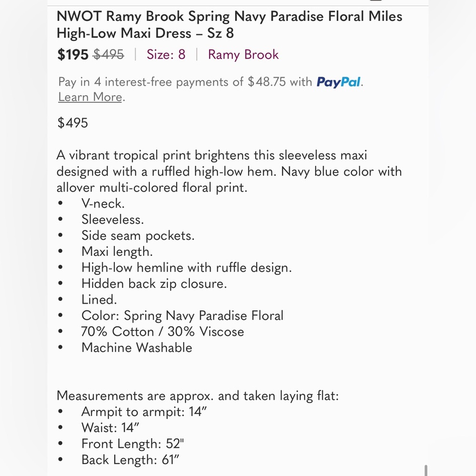Click the page scrollbar at the bottom right
The width and height of the screenshot is (476, 476).
(x=426, y=470)
